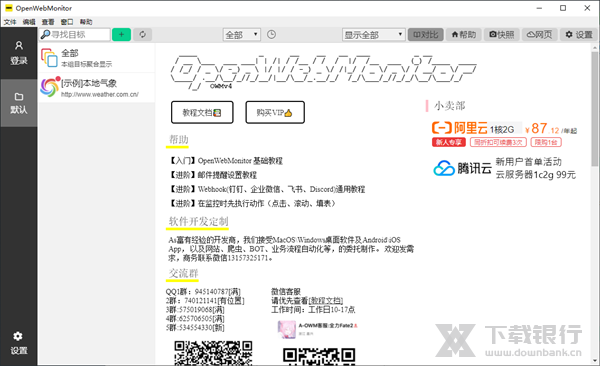The width and height of the screenshot is (600, 366).
Task: Select the [示例]本地气象 target item
Action: coord(97,87)
